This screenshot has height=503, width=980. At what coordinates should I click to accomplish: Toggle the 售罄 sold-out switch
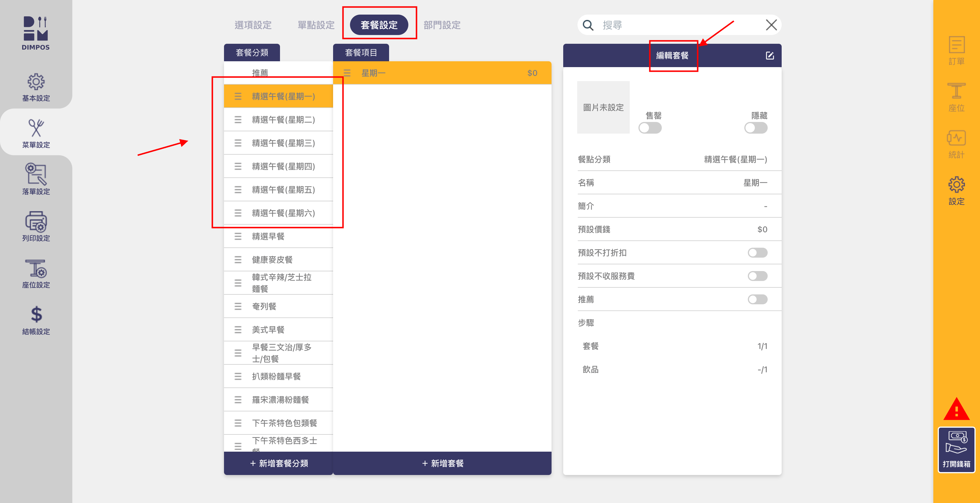point(650,128)
